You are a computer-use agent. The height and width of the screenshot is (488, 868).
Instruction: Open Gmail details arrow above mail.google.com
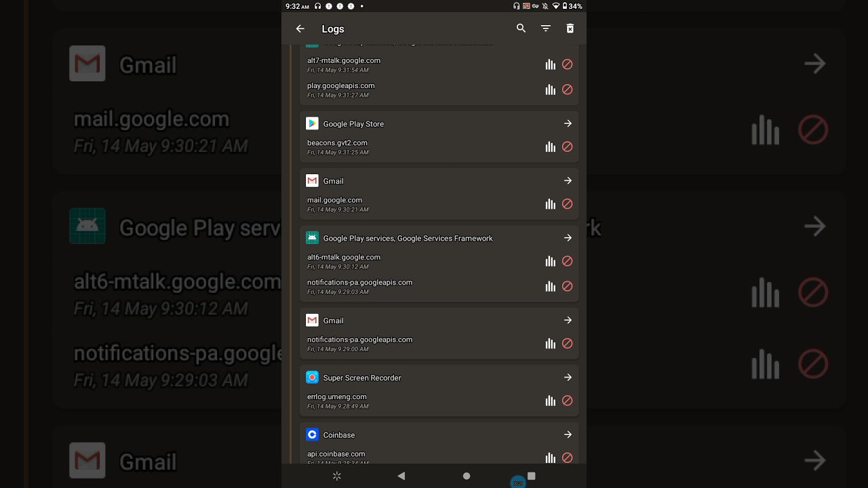point(568,181)
